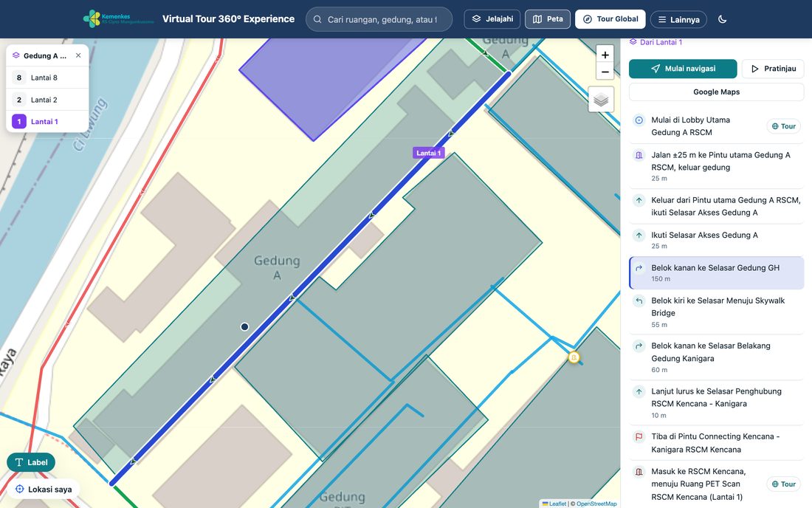Click the Kemenkes logo
The image size is (812, 508).
pyautogui.click(x=119, y=19)
